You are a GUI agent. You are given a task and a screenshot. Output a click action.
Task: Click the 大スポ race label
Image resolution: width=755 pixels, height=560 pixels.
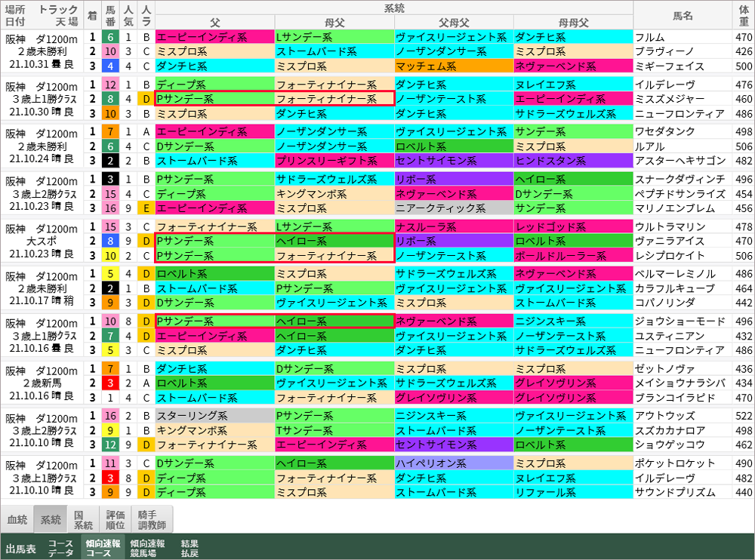tap(42, 242)
